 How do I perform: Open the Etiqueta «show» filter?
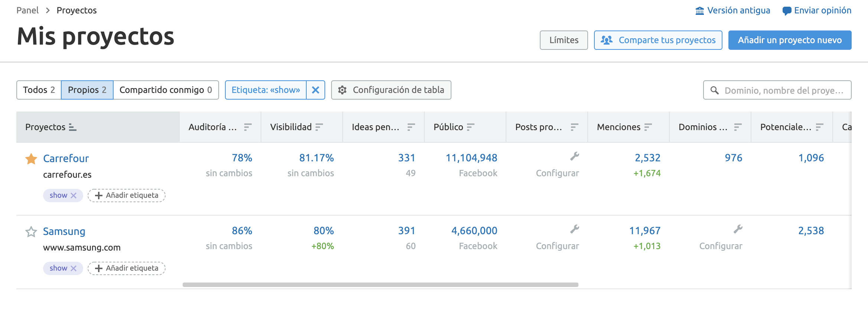point(266,90)
